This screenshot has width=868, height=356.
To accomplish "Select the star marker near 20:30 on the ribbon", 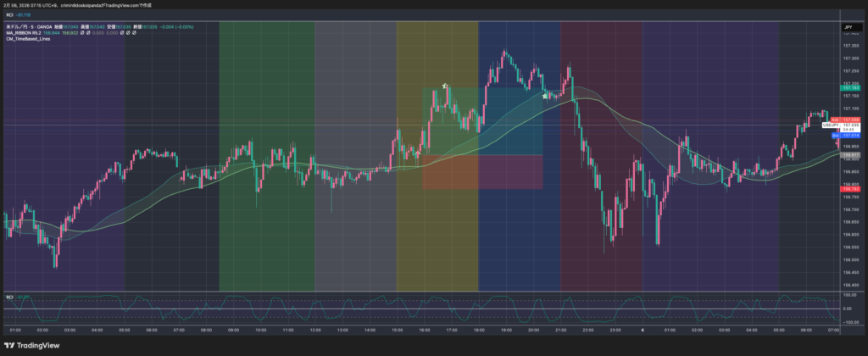I will click(x=544, y=96).
